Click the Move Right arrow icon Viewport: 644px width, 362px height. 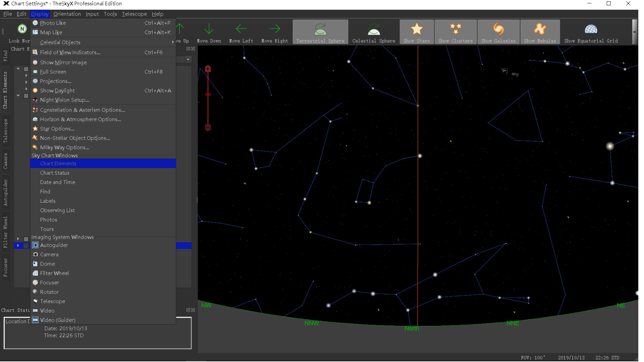[x=275, y=29]
